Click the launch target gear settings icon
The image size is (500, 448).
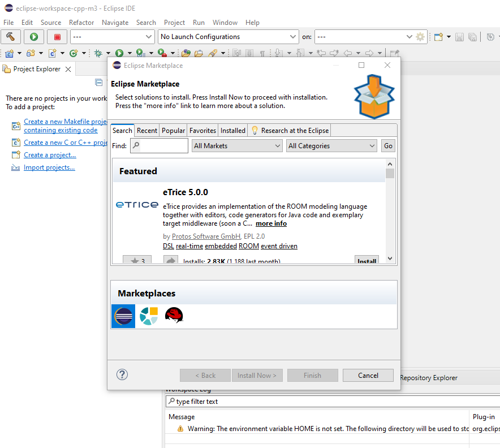(421, 37)
